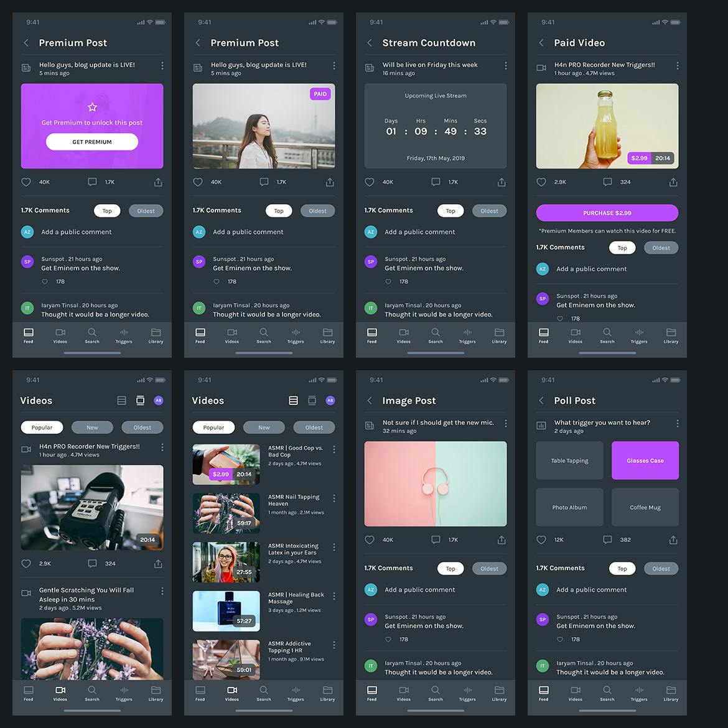Tap back arrow on Stream Countdown screen

pyautogui.click(x=370, y=43)
